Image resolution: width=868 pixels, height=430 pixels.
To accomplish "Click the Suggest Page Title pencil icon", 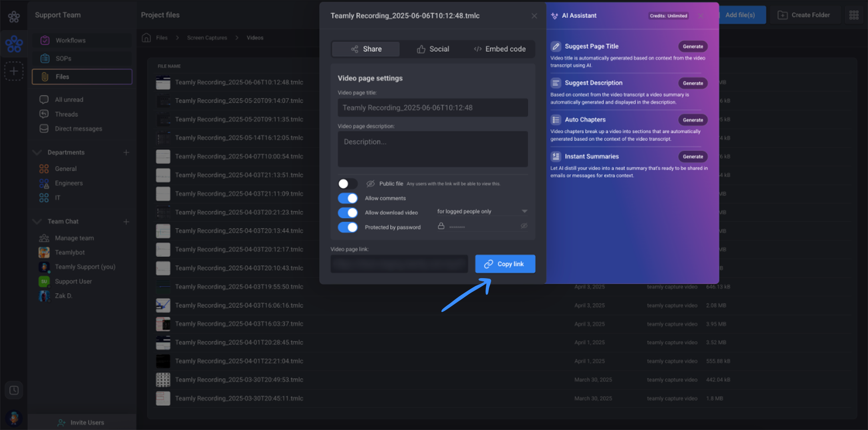I will tap(555, 47).
